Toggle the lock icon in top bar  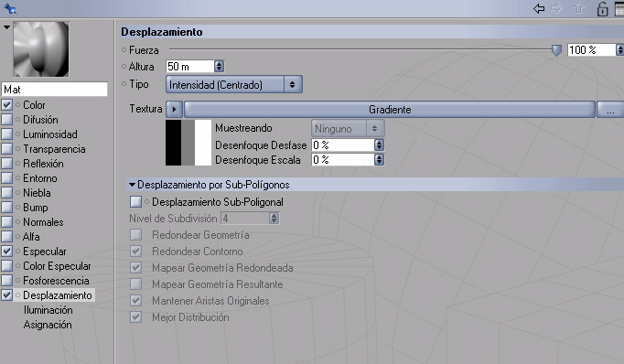[603, 9]
